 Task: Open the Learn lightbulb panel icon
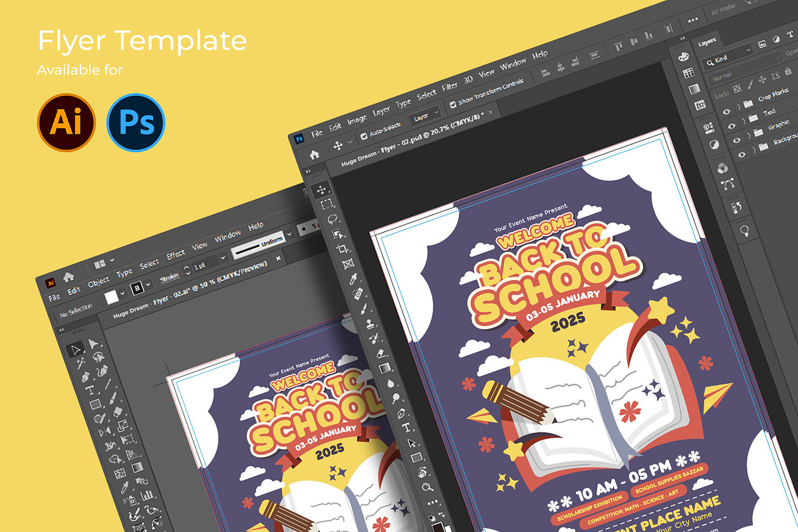[x=744, y=231]
